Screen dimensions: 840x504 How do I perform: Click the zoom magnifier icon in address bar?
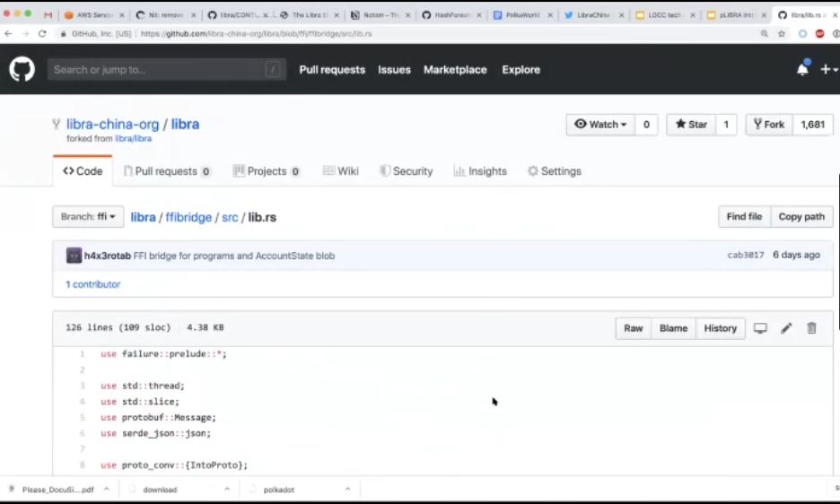765,34
